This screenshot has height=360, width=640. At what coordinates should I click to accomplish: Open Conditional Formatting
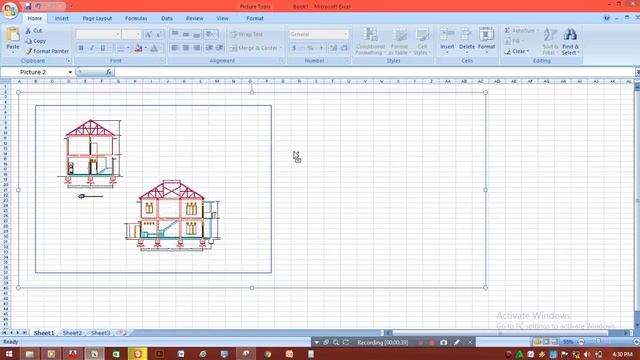[370, 41]
